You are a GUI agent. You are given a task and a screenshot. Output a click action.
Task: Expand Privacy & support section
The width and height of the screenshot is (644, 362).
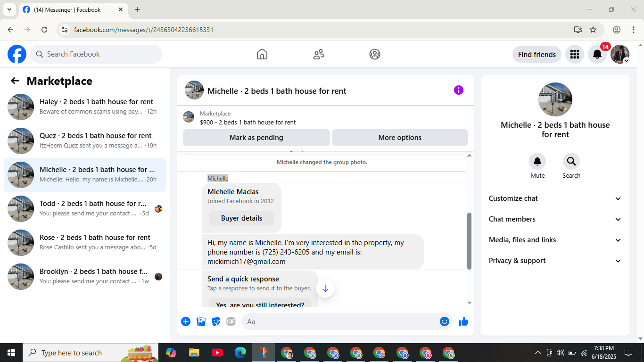click(x=555, y=261)
